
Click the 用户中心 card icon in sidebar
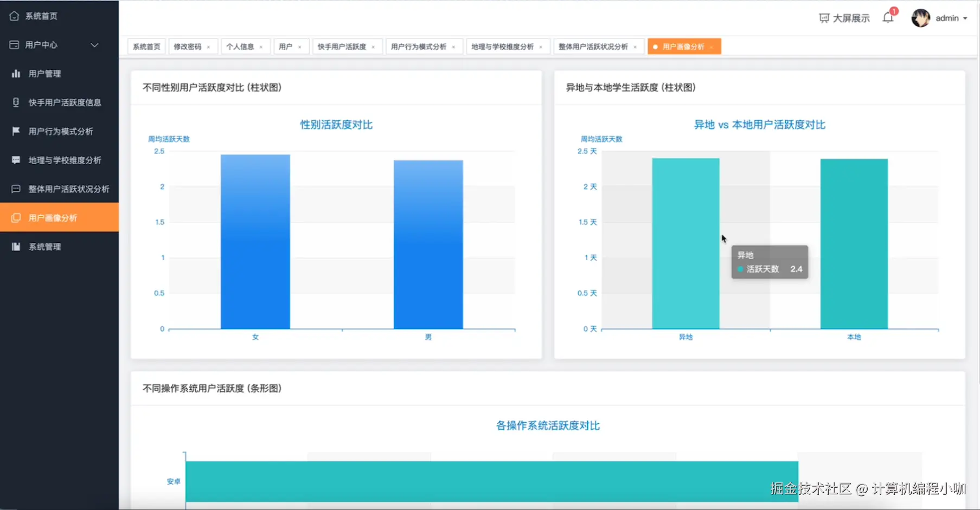click(14, 44)
